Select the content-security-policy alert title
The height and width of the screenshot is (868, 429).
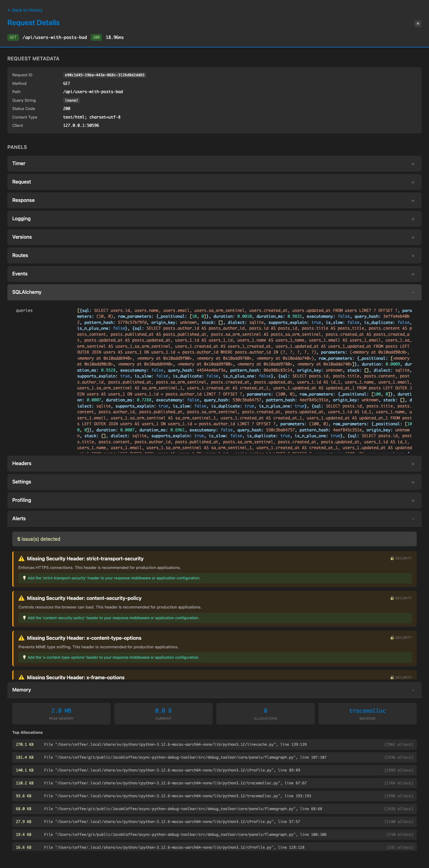[84, 598]
